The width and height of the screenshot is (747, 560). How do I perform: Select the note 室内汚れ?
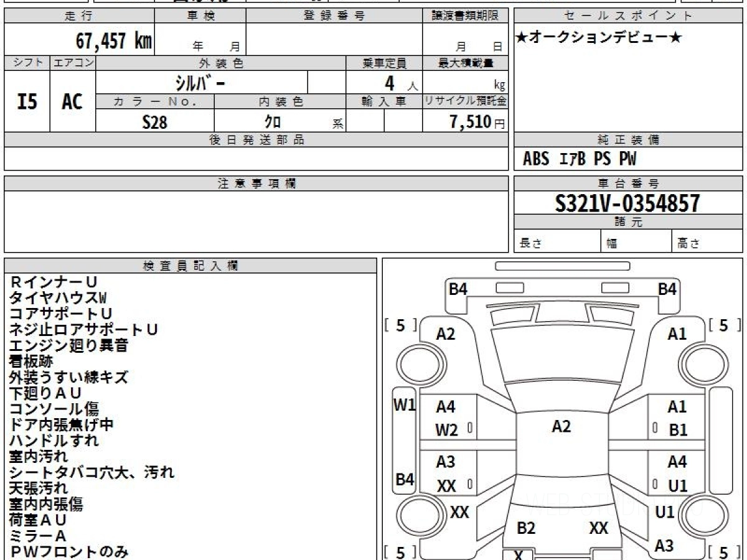pos(39,456)
